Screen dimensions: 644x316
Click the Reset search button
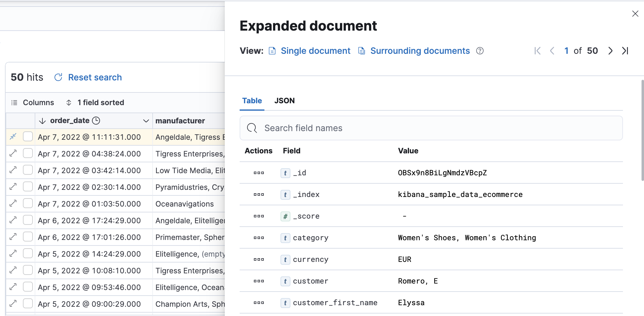click(x=88, y=77)
